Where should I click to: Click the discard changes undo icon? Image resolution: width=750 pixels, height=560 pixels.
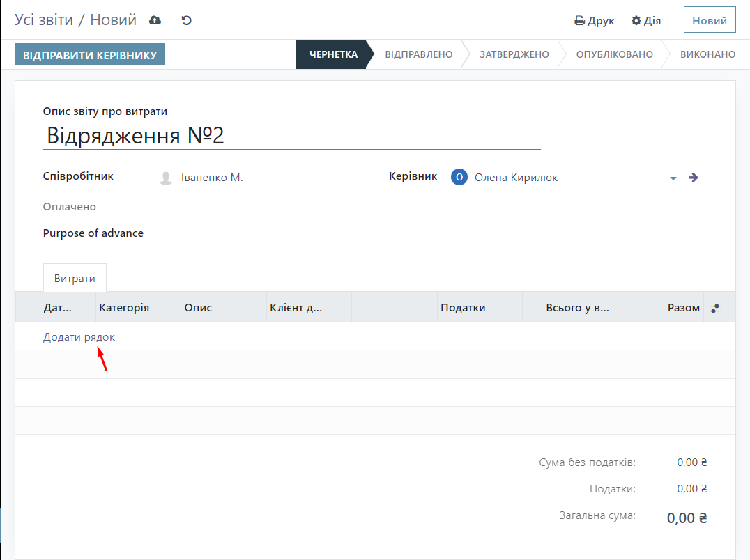186,20
